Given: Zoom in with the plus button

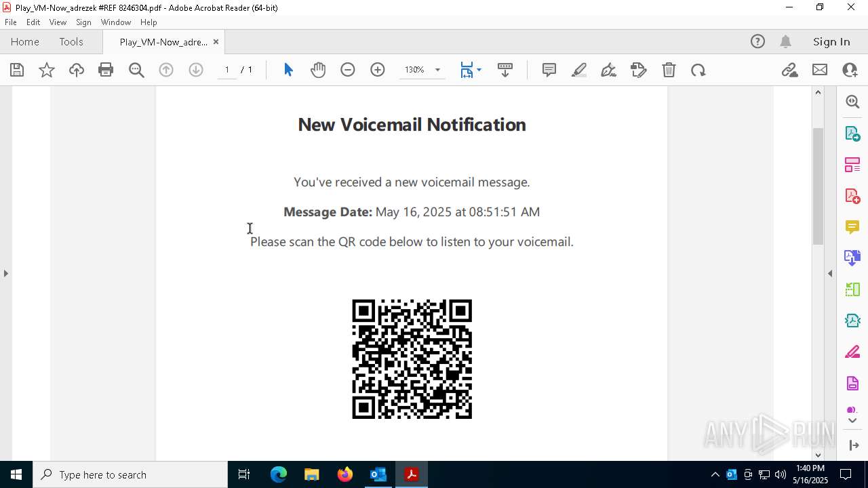Looking at the screenshot, I should coord(378,70).
